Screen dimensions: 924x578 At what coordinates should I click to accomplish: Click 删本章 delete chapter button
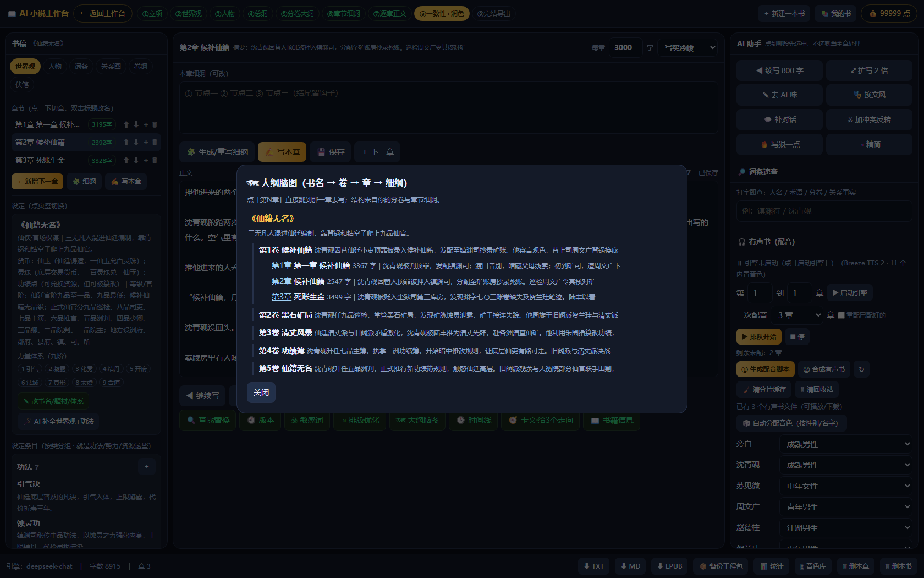(x=856, y=566)
